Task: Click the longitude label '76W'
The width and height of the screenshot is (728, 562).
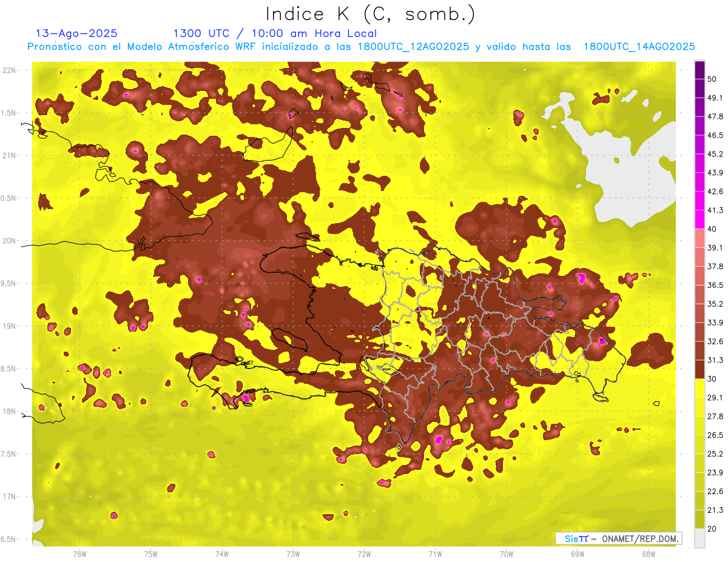Action: coord(79,554)
